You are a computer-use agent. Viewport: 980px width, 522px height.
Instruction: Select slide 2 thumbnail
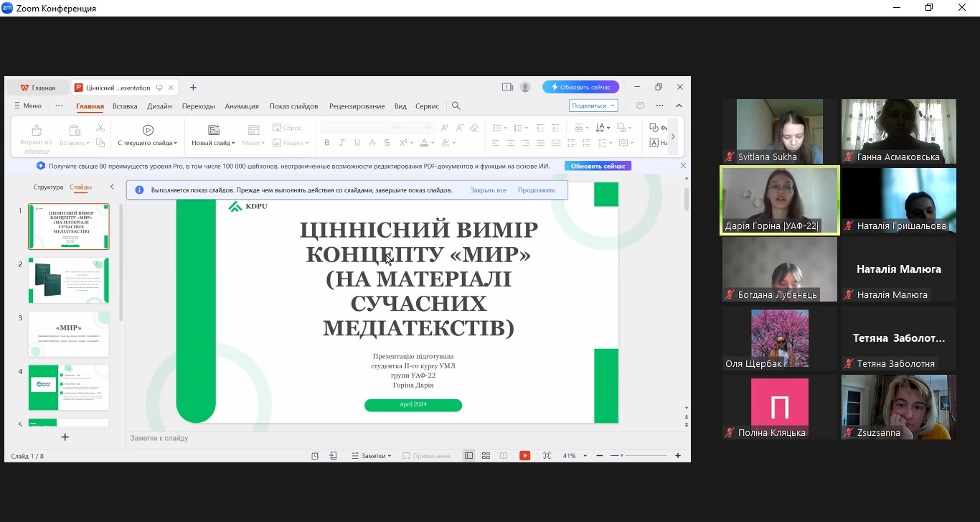(x=69, y=280)
